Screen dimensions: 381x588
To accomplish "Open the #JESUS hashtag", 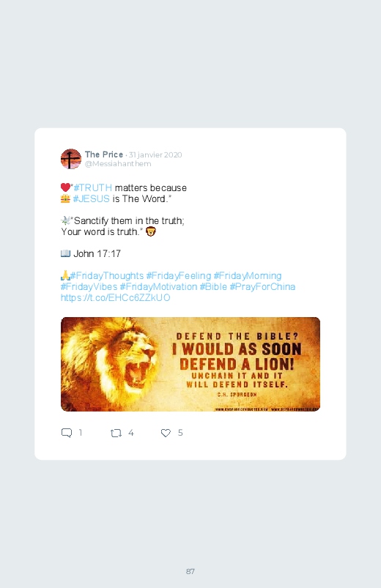I will [91, 198].
